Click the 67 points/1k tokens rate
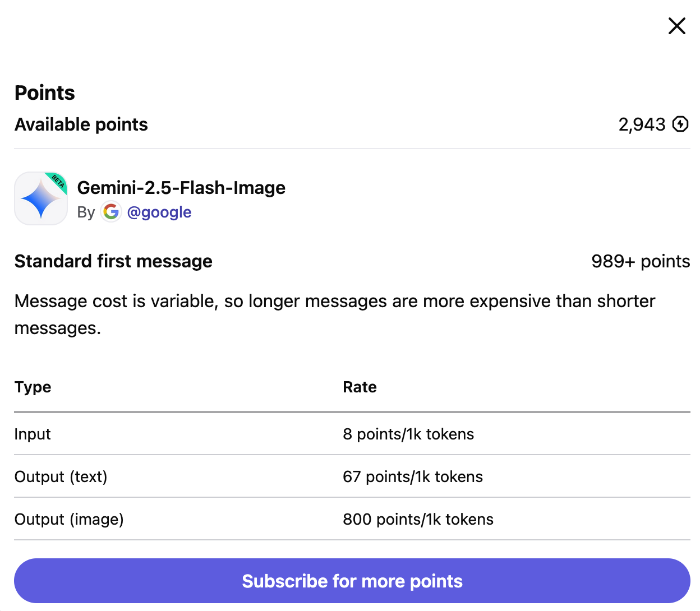Screen dimensions: 700x611 pyautogui.click(x=412, y=476)
